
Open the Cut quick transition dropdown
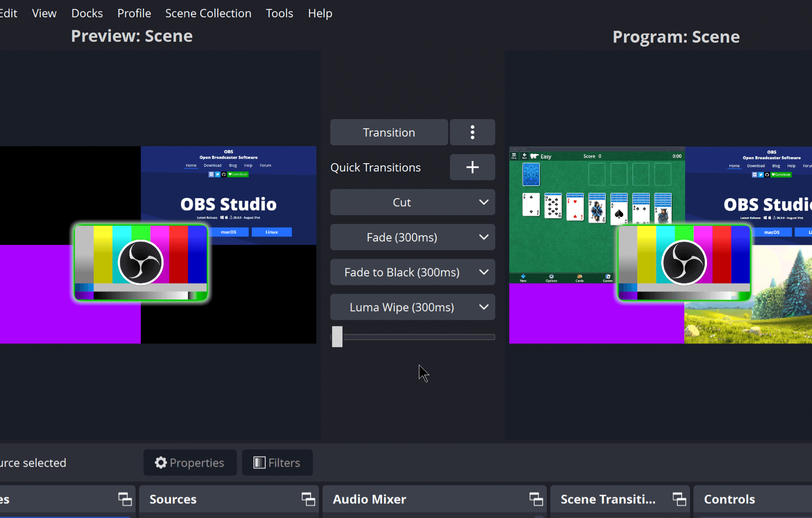pyautogui.click(x=412, y=202)
